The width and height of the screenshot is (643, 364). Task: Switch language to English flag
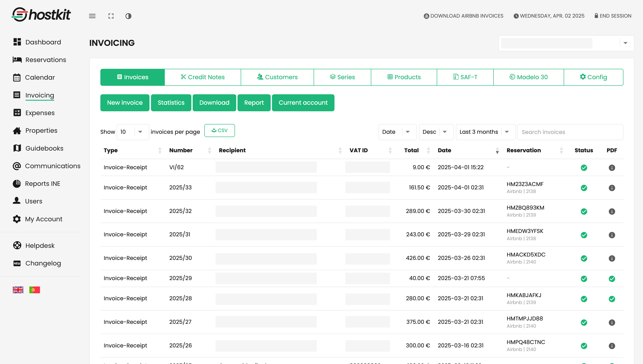click(18, 290)
